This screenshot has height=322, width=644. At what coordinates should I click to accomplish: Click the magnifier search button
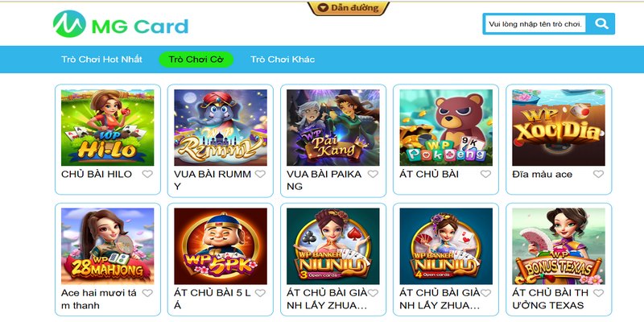pyautogui.click(x=601, y=24)
